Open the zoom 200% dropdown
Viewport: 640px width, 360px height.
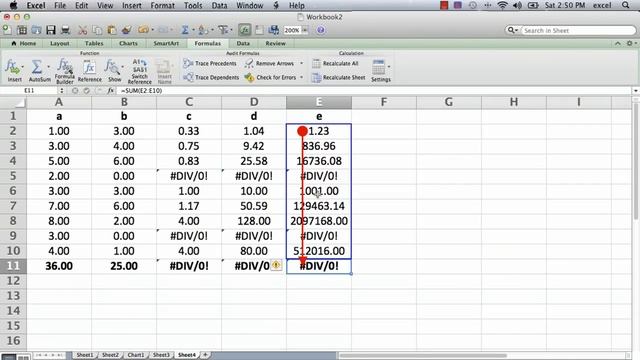tap(305, 30)
